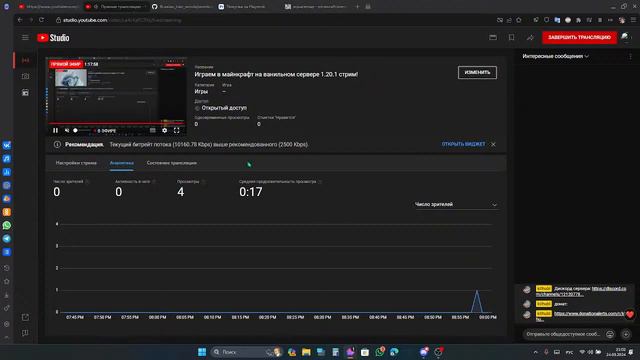Click the heart icon on chat message

pyautogui.click(x=630, y=315)
